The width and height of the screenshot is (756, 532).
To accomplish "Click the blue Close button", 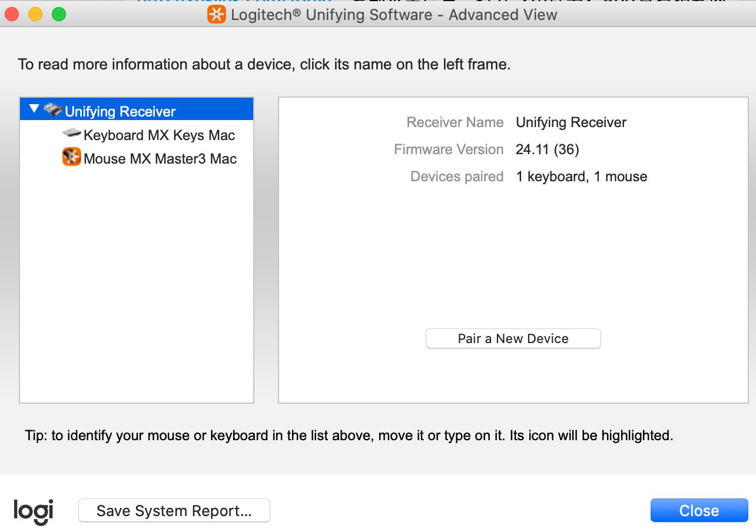I will (x=699, y=511).
